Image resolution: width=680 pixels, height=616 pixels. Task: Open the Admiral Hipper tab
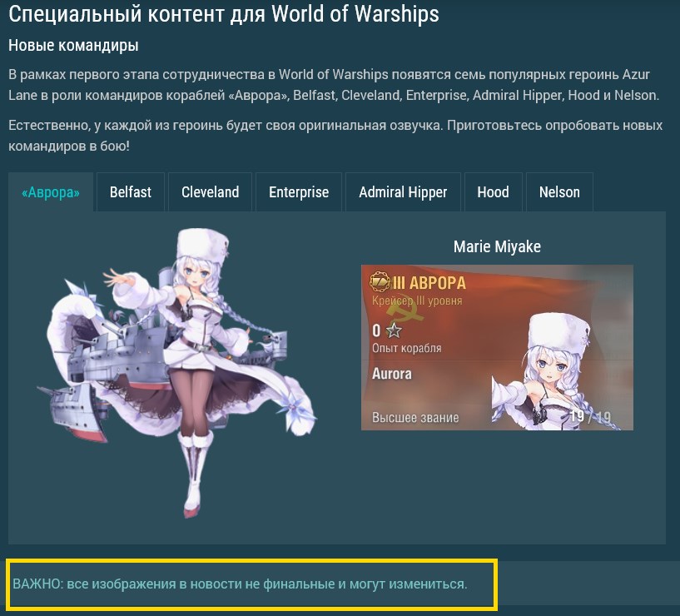point(403,191)
